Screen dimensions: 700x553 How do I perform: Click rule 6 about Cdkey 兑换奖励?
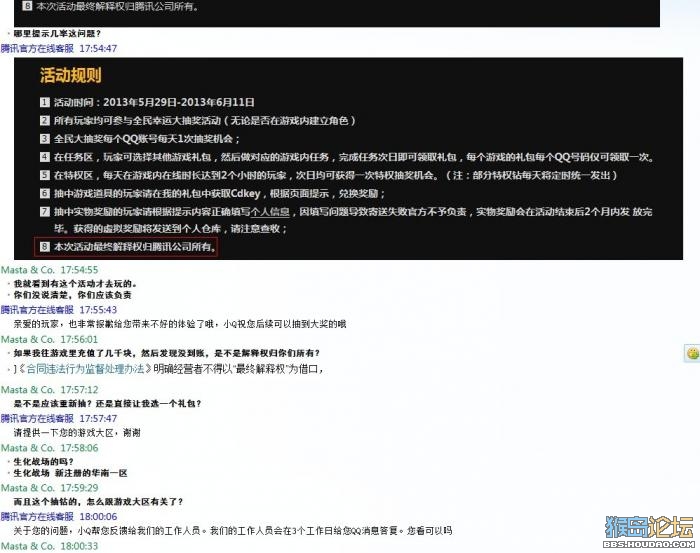pos(212,194)
